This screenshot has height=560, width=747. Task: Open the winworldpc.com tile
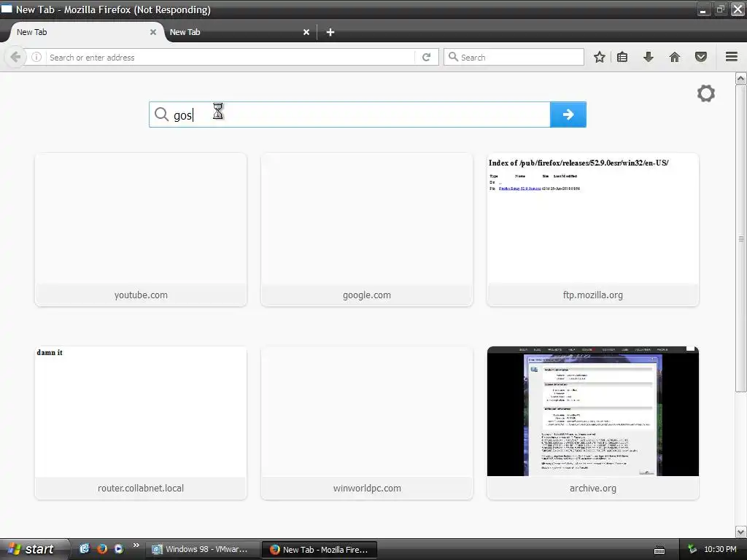tap(367, 423)
